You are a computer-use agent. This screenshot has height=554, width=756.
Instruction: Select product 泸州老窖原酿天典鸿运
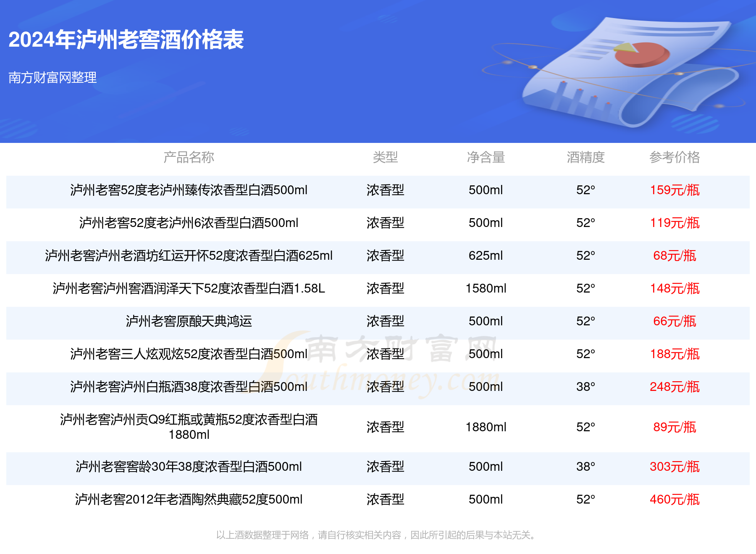pyautogui.click(x=189, y=321)
